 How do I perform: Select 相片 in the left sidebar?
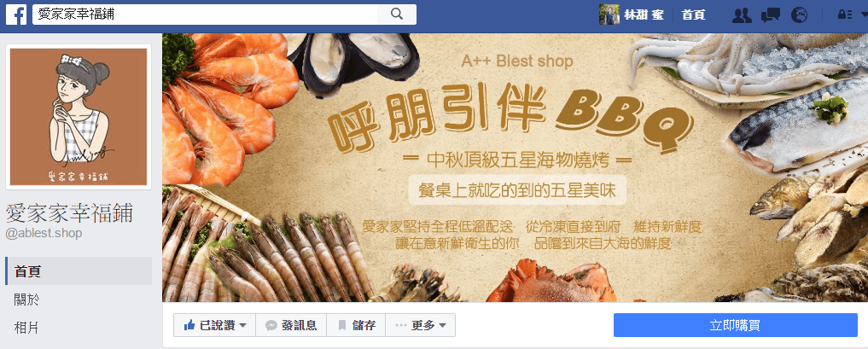coord(78,328)
